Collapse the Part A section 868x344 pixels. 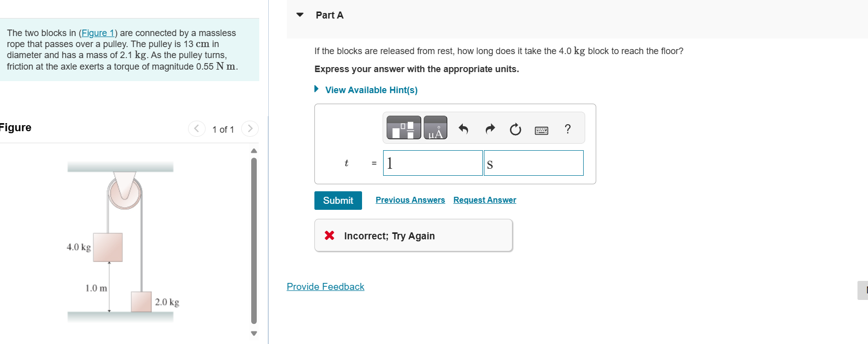tap(300, 15)
